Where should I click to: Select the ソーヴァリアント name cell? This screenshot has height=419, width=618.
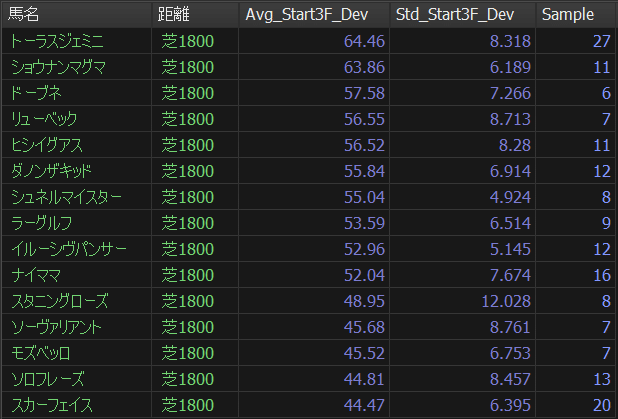(76, 327)
